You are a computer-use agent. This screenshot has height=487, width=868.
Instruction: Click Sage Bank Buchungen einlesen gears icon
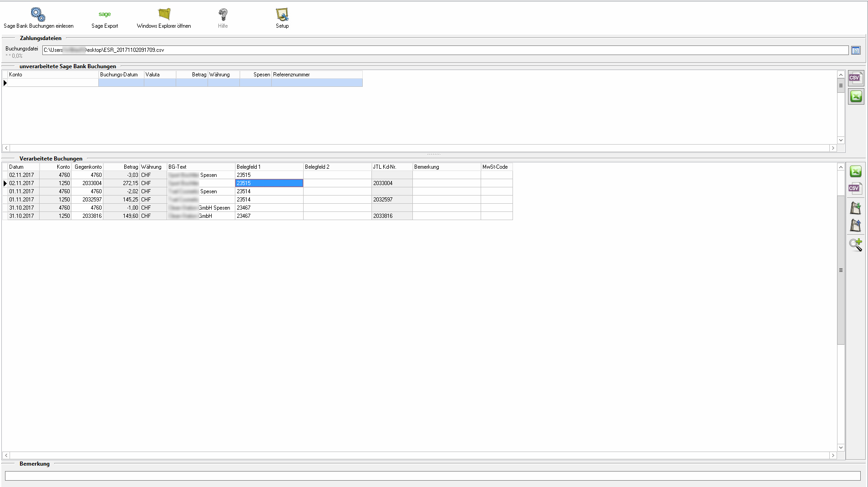pos(38,15)
